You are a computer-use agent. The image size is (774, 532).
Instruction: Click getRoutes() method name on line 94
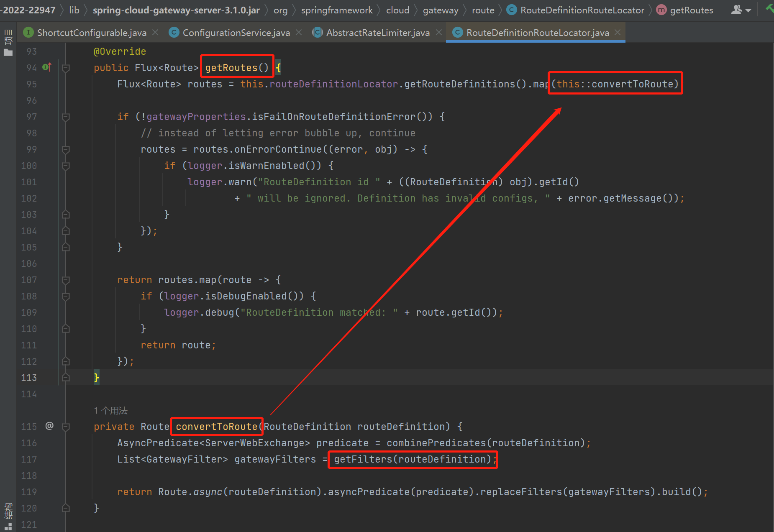tap(237, 68)
